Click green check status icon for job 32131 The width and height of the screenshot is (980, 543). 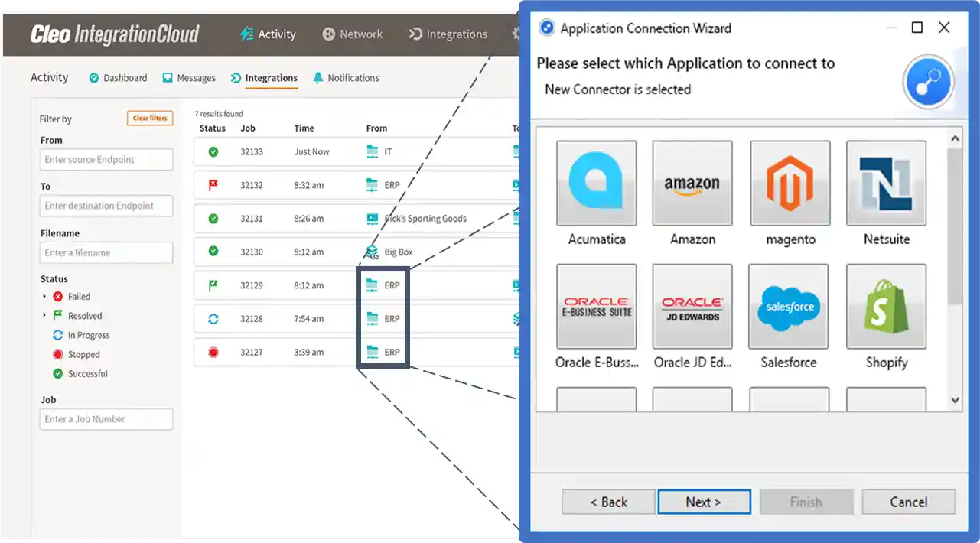(213, 219)
